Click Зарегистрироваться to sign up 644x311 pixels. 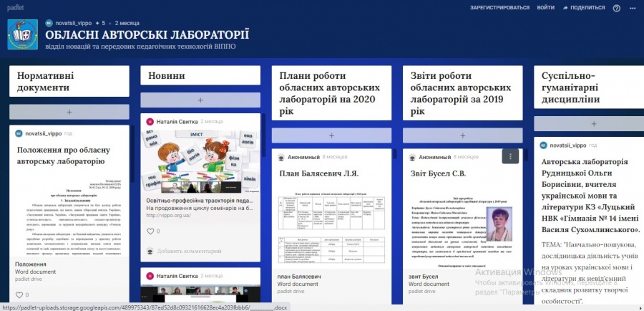tap(499, 7)
